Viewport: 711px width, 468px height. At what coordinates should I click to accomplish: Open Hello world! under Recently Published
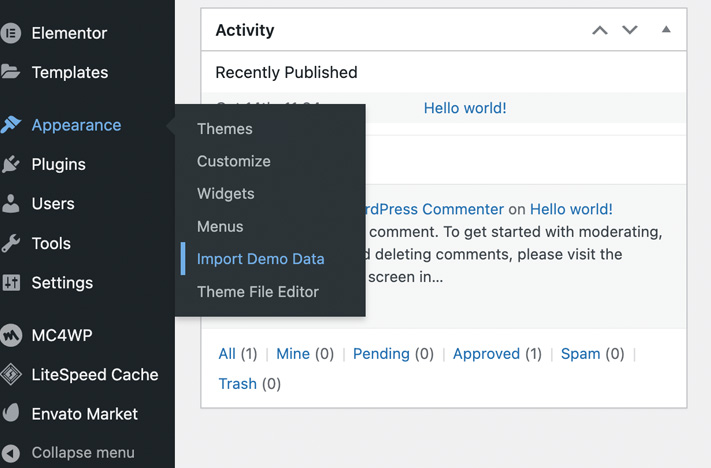465,108
